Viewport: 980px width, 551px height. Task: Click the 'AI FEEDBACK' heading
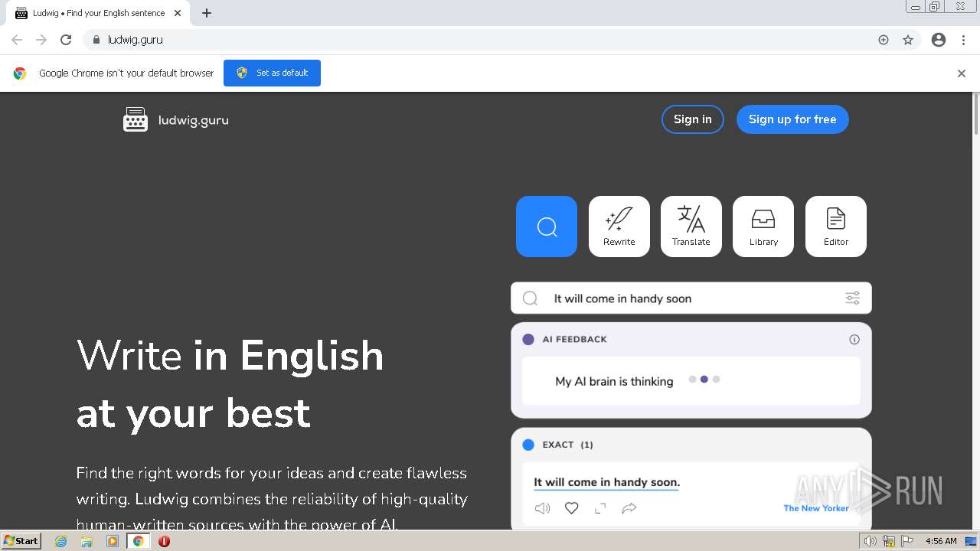574,339
